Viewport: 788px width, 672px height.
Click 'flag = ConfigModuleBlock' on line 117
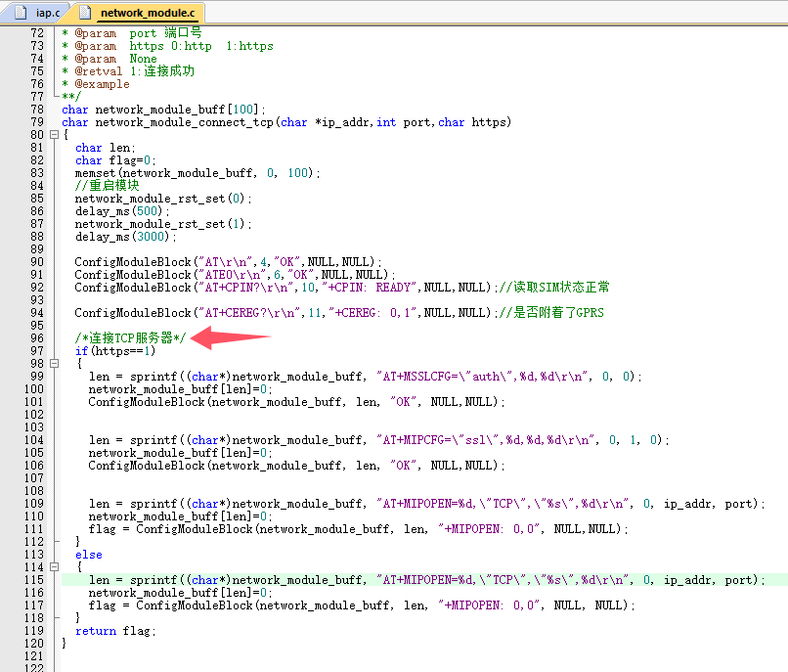click(170, 605)
